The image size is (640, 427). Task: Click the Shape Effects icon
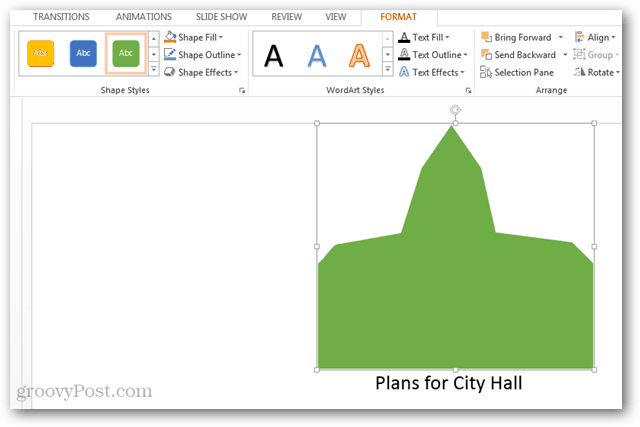point(170,72)
